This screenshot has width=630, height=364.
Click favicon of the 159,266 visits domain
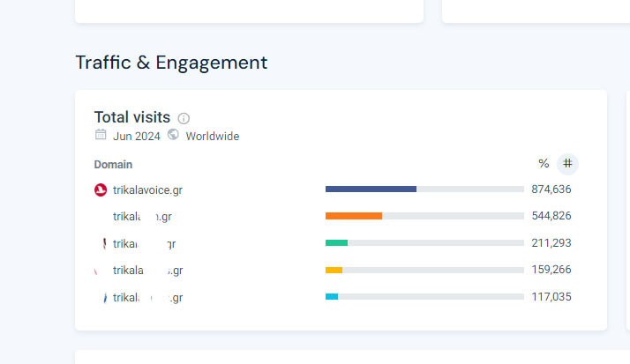pyautogui.click(x=99, y=271)
